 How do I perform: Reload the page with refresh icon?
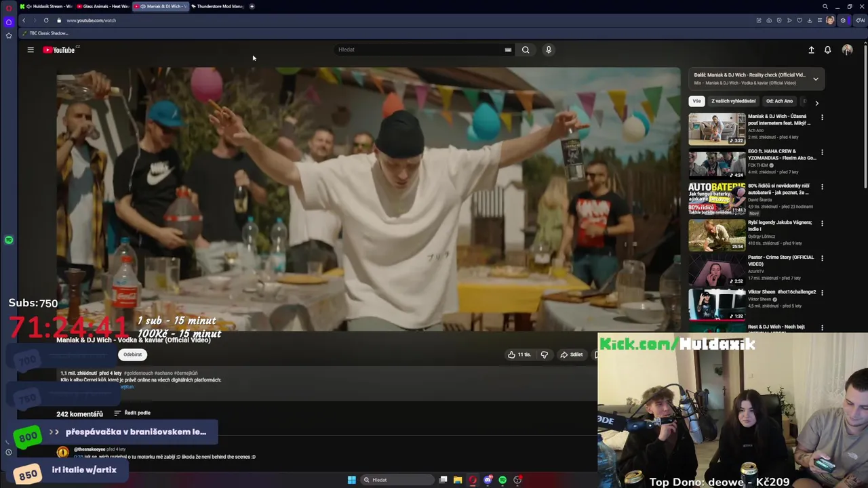(46, 20)
